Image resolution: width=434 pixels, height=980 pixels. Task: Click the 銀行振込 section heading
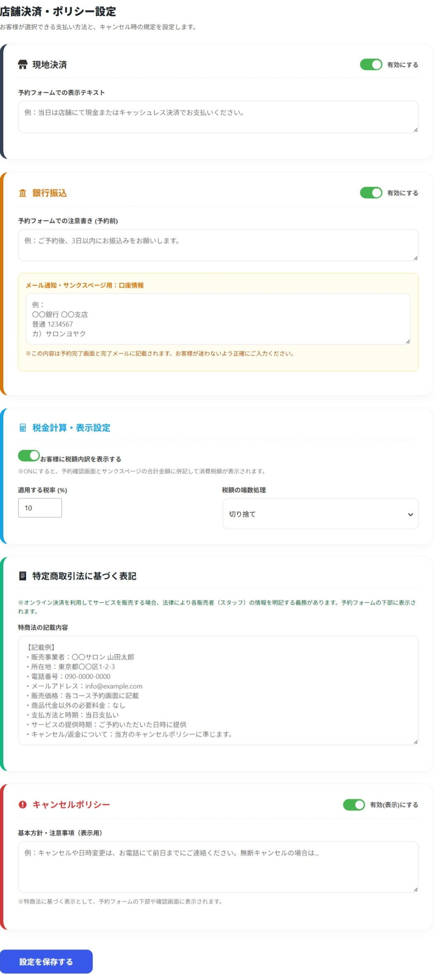point(50,193)
